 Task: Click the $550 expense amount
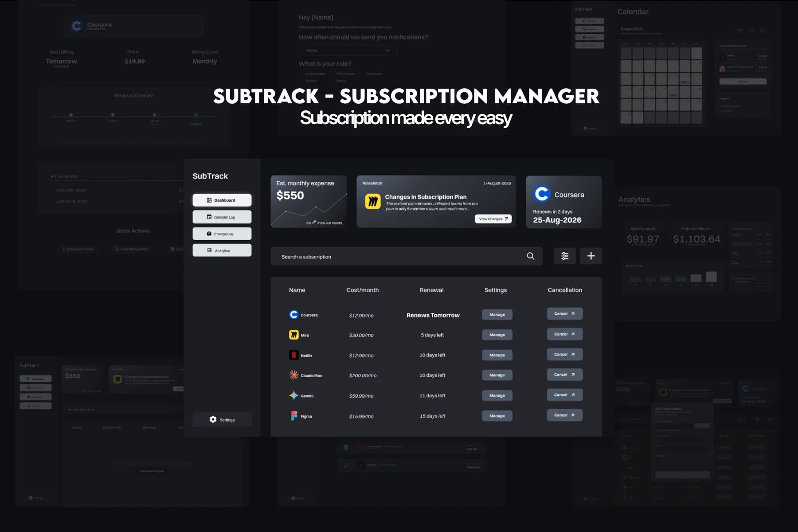point(290,196)
